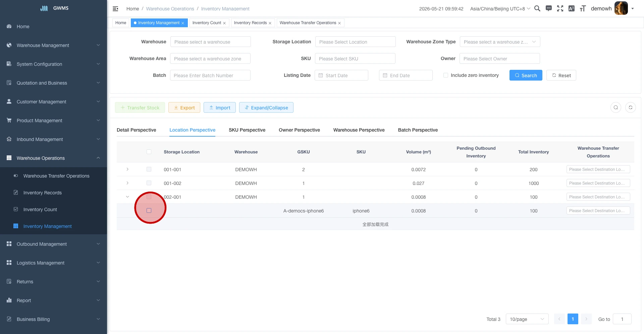The height and width of the screenshot is (334, 644).
Task: Close the Inventory Records tab
Action: click(270, 23)
